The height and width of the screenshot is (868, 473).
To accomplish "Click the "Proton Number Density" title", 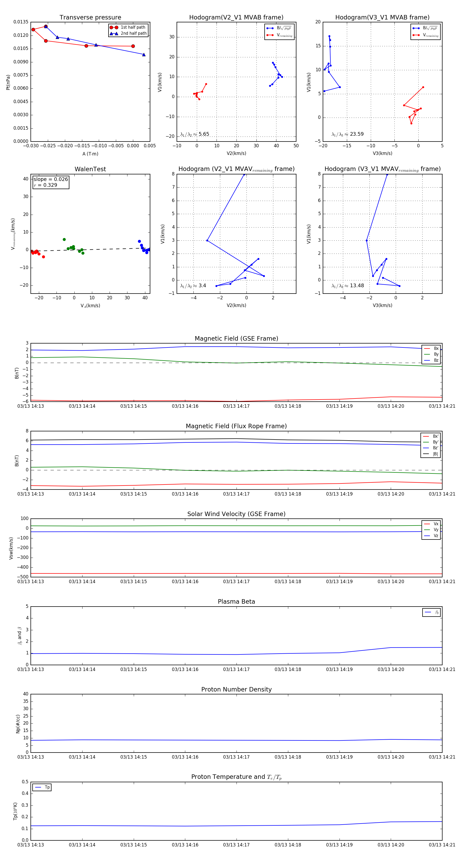I will (x=236, y=689).
